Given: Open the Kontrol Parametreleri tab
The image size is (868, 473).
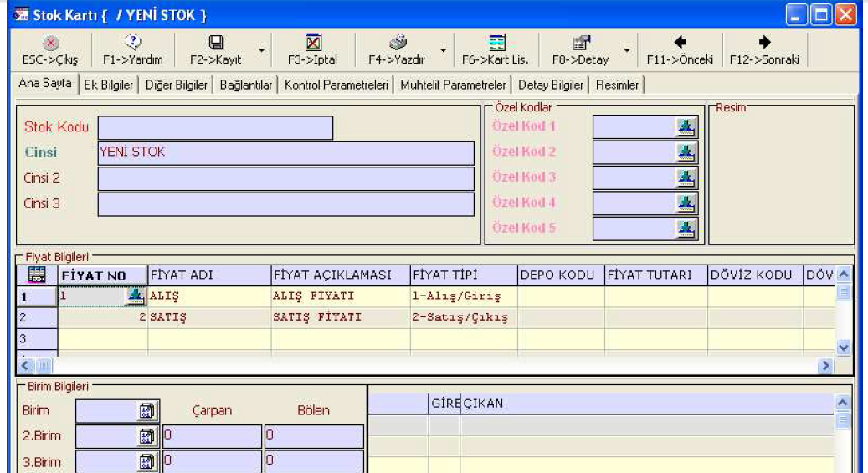Looking at the screenshot, I should click(x=336, y=85).
